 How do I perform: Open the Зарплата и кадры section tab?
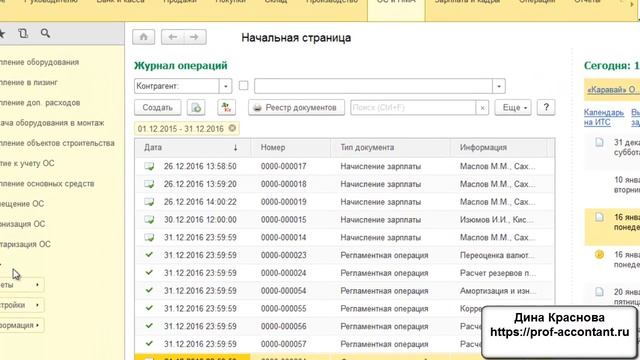pyautogui.click(x=467, y=2)
